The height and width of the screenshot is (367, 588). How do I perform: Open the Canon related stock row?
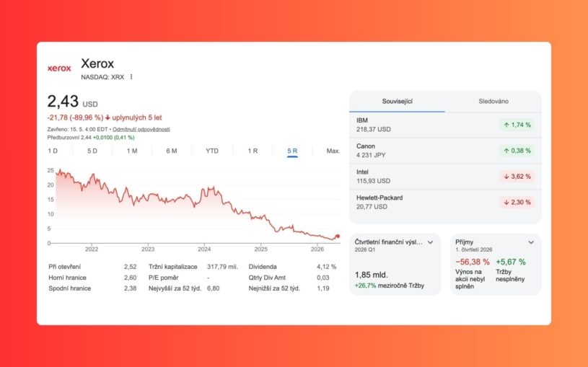[x=445, y=151]
